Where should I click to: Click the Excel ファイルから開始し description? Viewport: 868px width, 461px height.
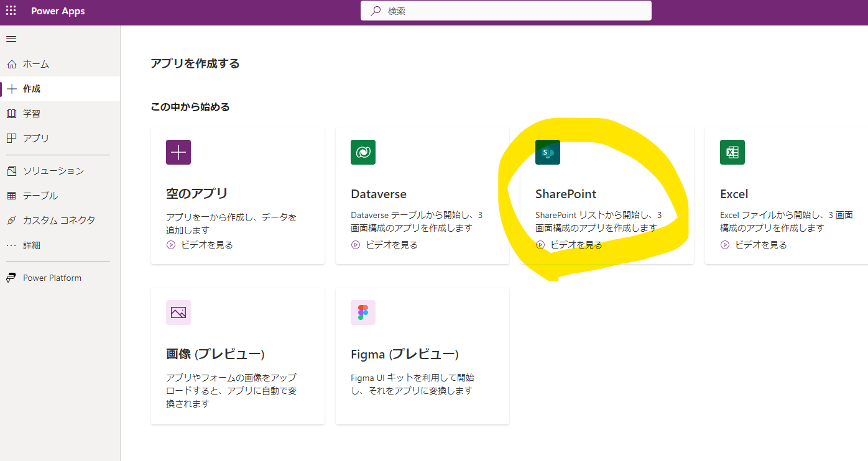click(x=787, y=222)
